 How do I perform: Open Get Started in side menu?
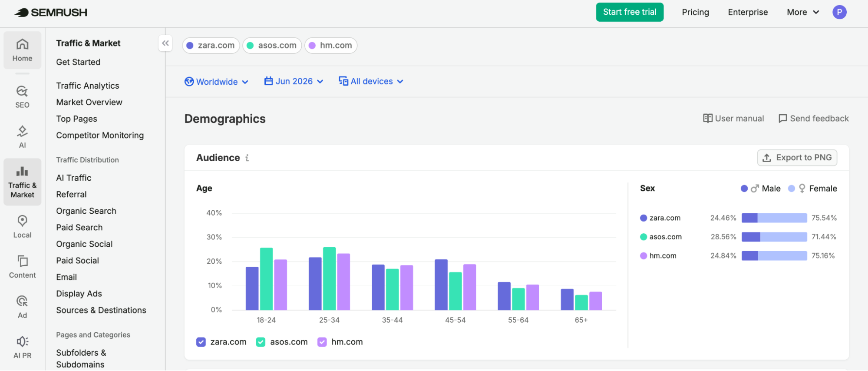coord(78,62)
